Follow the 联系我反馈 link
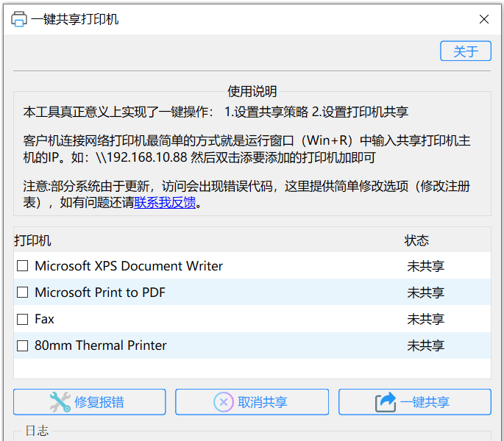The width and height of the screenshot is (504, 441). pyautogui.click(x=165, y=202)
